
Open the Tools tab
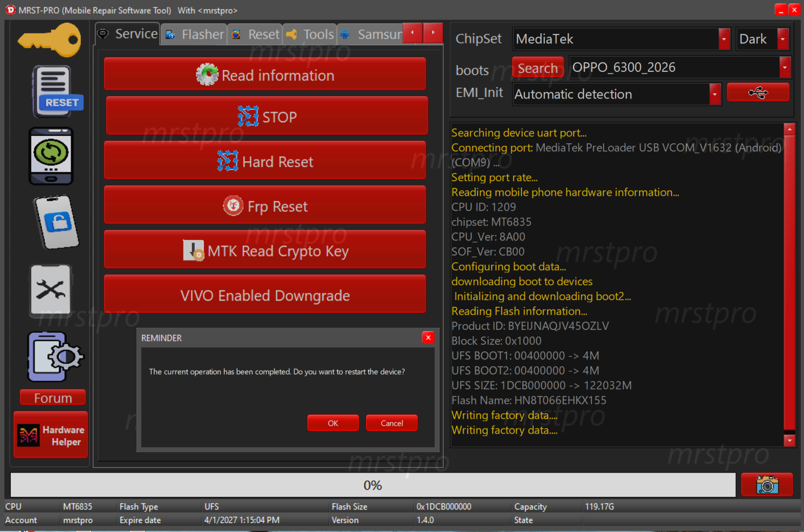click(310, 35)
